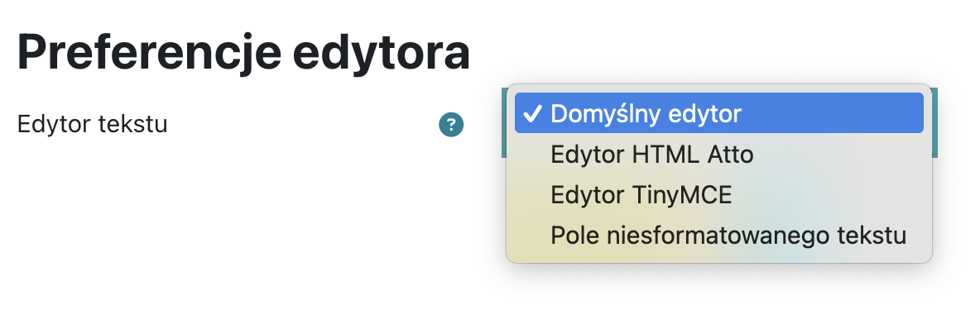The image size is (980, 319).
Task: Click the teal circle help button
Action: click(x=451, y=125)
